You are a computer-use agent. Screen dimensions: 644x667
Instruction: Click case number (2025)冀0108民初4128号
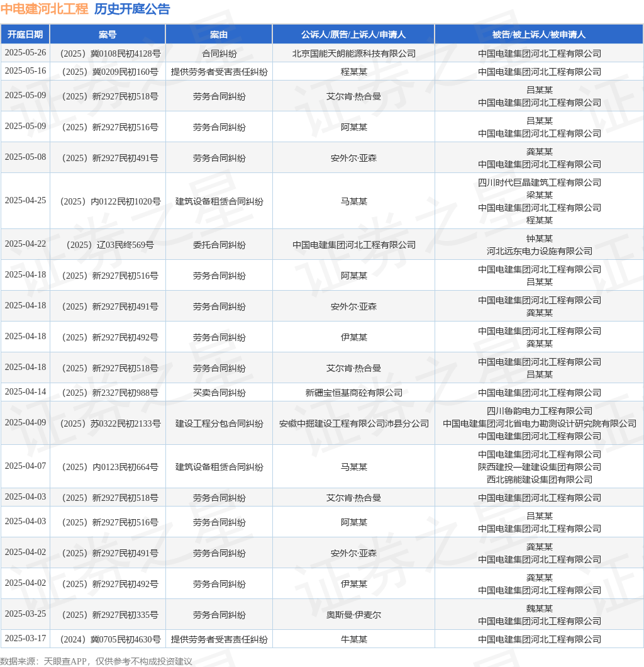[x=110, y=53]
